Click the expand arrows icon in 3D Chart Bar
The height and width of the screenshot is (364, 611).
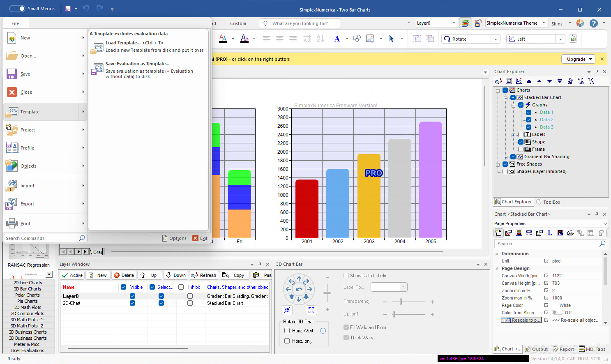311,310
